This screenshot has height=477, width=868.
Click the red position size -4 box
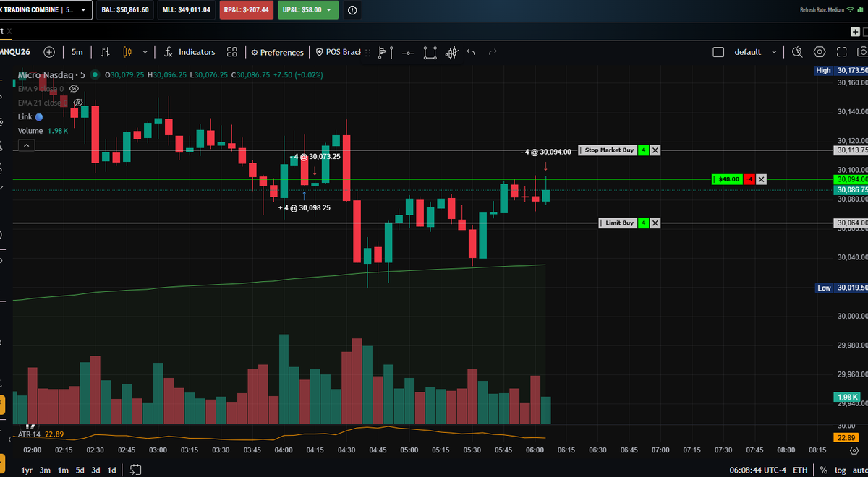750,179
